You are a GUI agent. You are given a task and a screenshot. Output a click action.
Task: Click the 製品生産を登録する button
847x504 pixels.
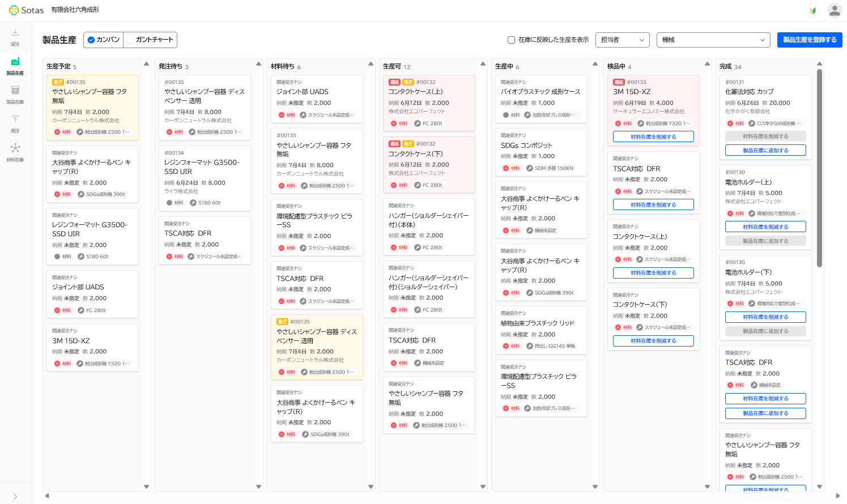[x=810, y=40]
